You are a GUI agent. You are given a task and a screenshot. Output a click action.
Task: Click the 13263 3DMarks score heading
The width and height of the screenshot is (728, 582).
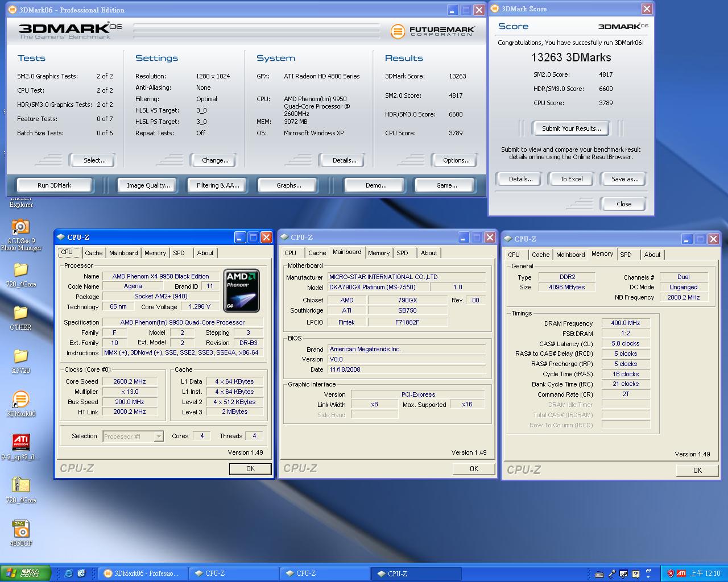pos(571,57)
